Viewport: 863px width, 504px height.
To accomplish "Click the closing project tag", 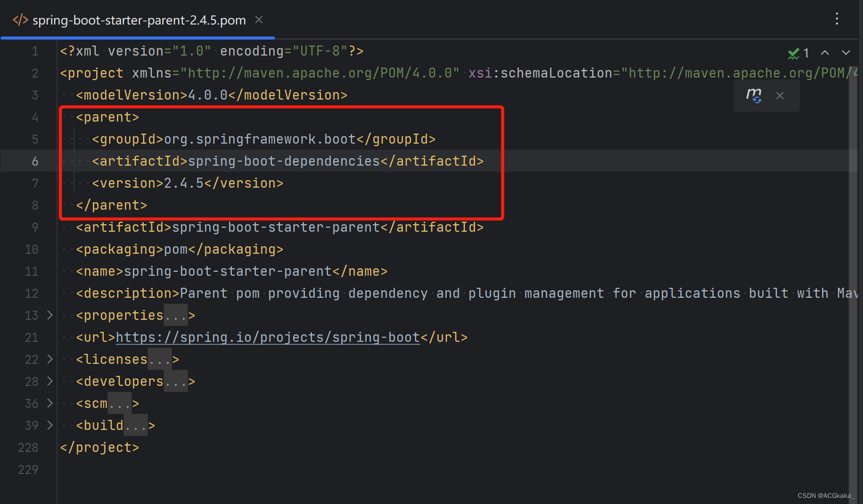I will pyautogui.click(x=100, y=447).
